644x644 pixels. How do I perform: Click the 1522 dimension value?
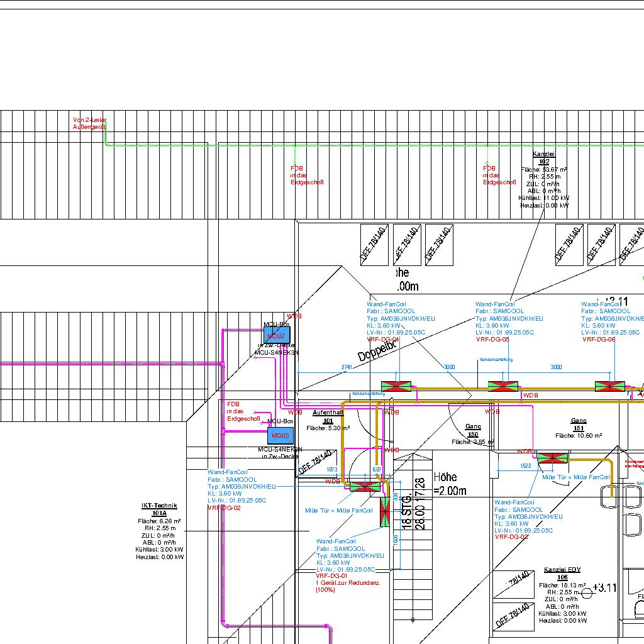click(x=526, y=465)
